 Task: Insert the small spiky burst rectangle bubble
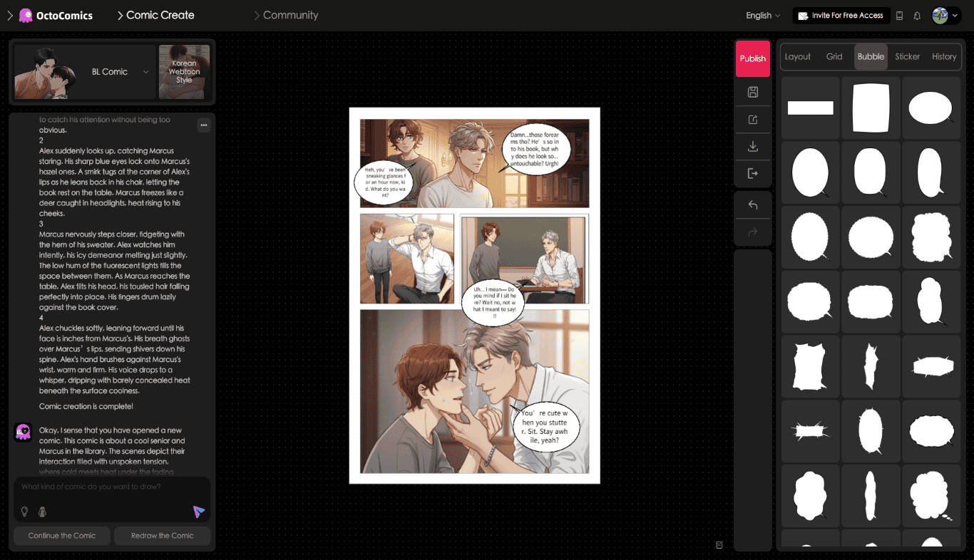click(x=810, y=431)
